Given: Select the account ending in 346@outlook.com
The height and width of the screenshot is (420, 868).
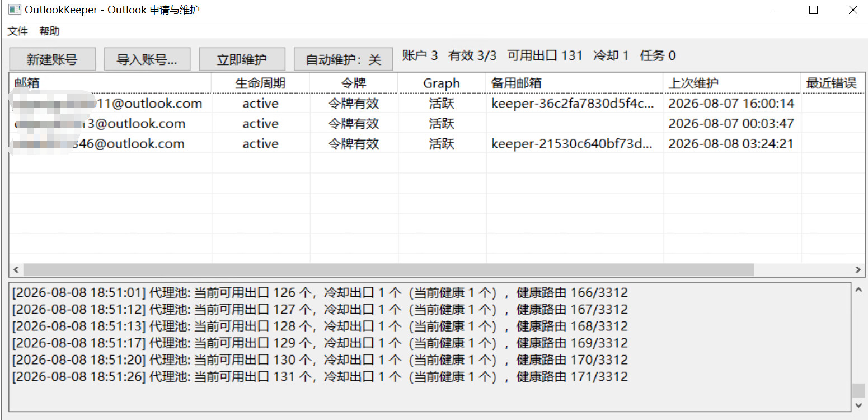Looking at the screenshot, I should pos(100,144).
